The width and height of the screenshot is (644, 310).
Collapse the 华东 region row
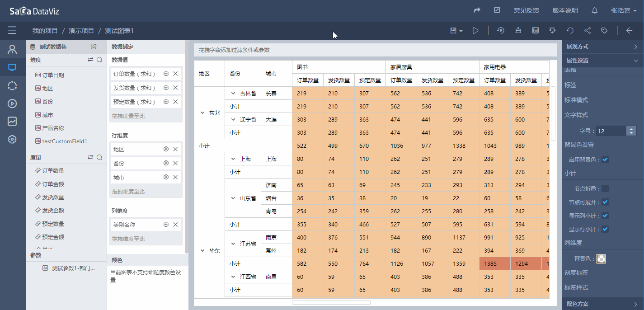pyautogui.click(x=202, y=250)
